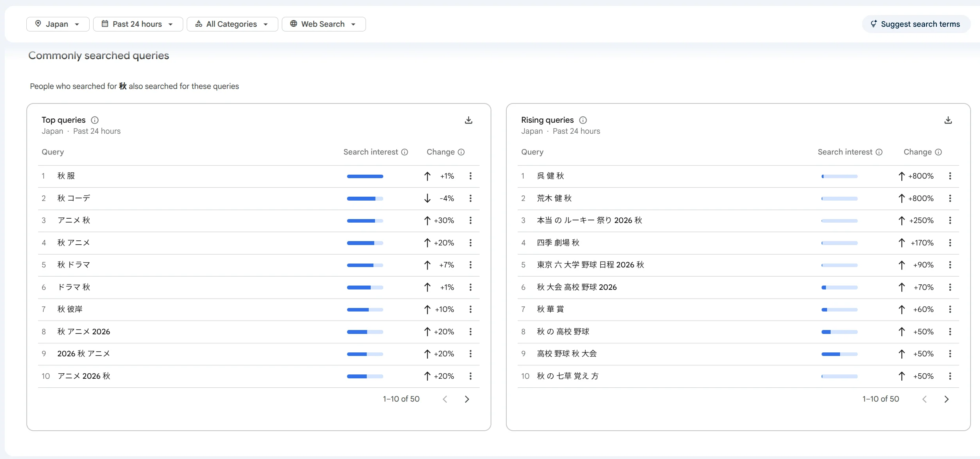The image size is (980, 459).
Task: Go to previous page of Rising queries
Action: 925,399
